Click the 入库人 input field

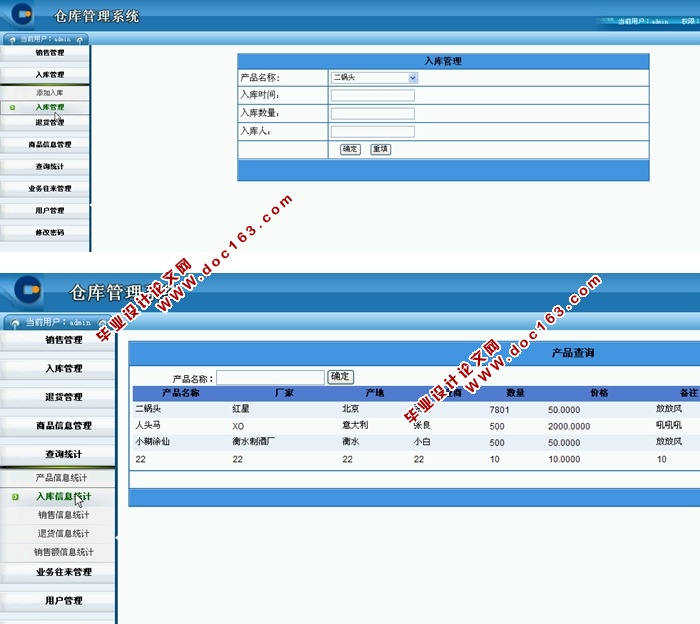pos(373,132)
